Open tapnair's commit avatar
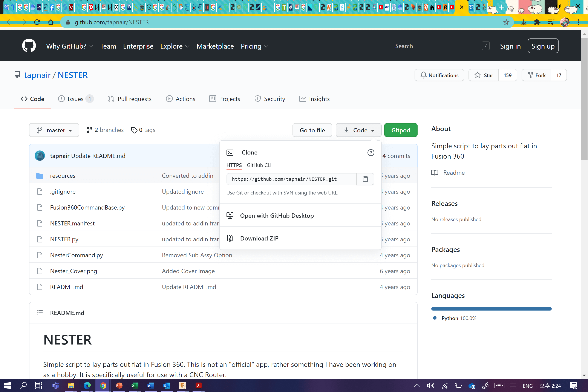This screenshot has width=588, height=392. [x=40, y=156]
